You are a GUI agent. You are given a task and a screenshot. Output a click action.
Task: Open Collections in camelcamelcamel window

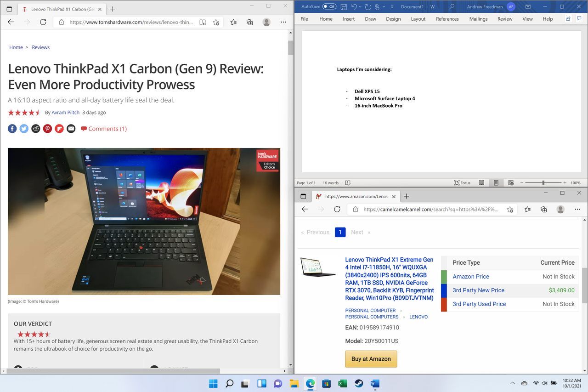coord(544,209)
